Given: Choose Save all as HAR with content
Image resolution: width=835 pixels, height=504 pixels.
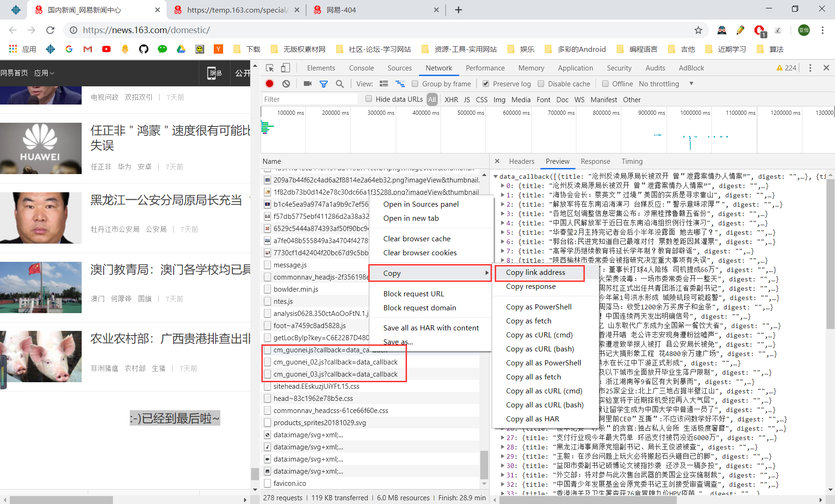Looking at the screenshot, I should [431, 328].
